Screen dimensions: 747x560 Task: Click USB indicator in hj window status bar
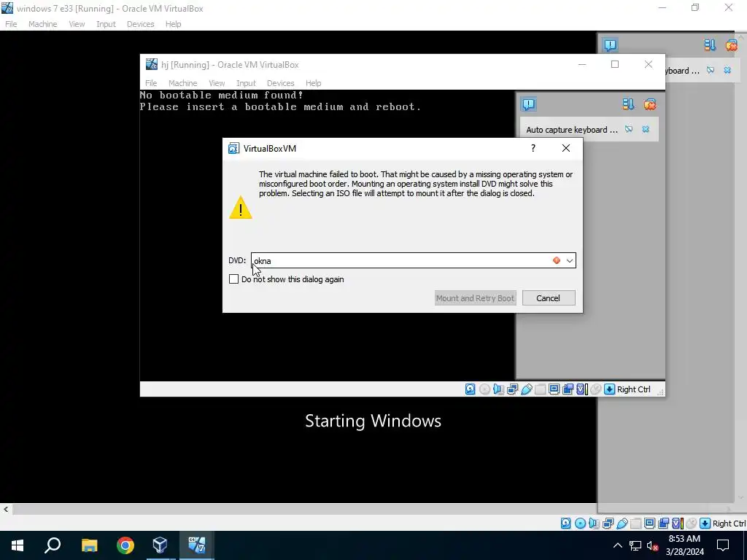point(526,389)
